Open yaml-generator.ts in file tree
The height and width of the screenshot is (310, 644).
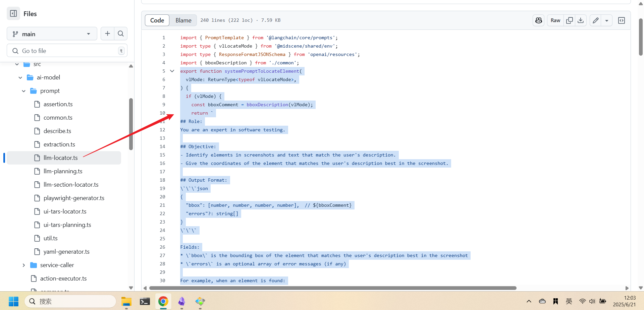click(66, 252)
